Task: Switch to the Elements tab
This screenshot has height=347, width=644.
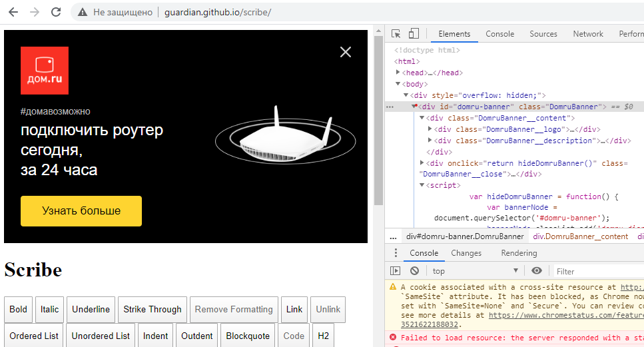Action: pos(454,34)
